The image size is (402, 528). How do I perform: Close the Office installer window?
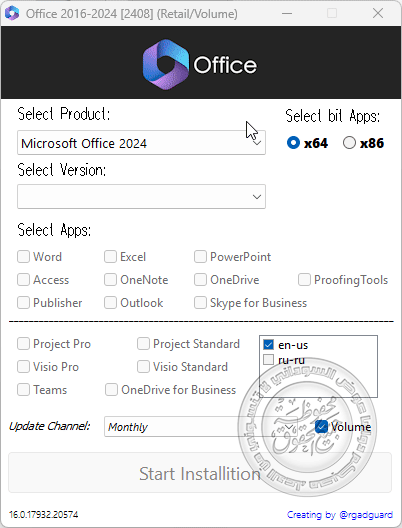click(378, 13)
